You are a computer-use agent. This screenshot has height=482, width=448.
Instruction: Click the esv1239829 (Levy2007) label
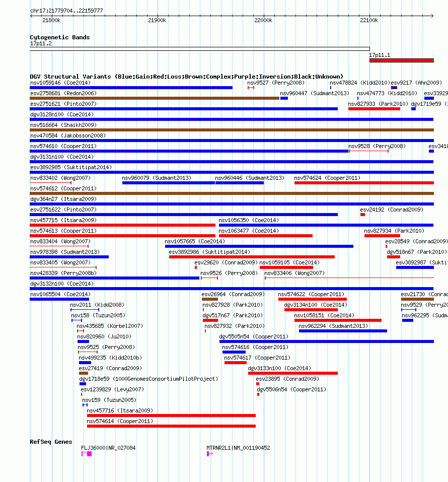tap(112, 389)
